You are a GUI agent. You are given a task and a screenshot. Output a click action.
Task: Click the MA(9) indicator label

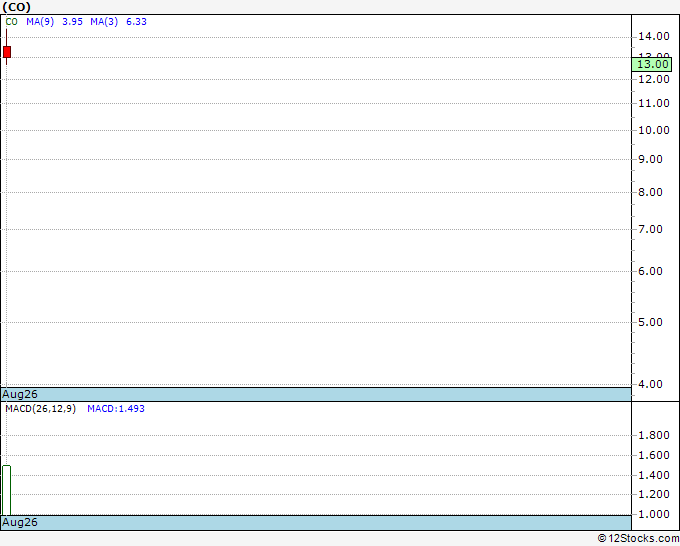coord(40,22)
